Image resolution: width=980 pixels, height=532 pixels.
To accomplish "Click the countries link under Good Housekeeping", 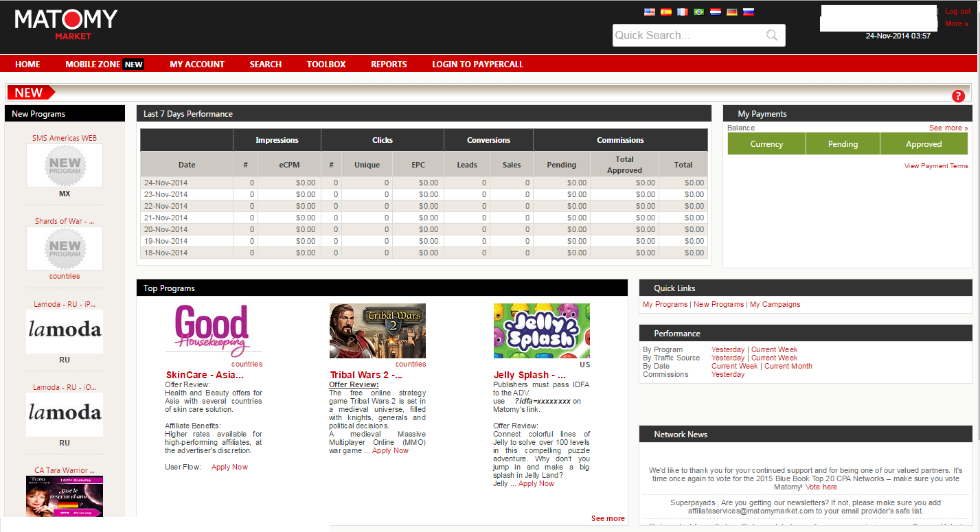I will (247, 364).
